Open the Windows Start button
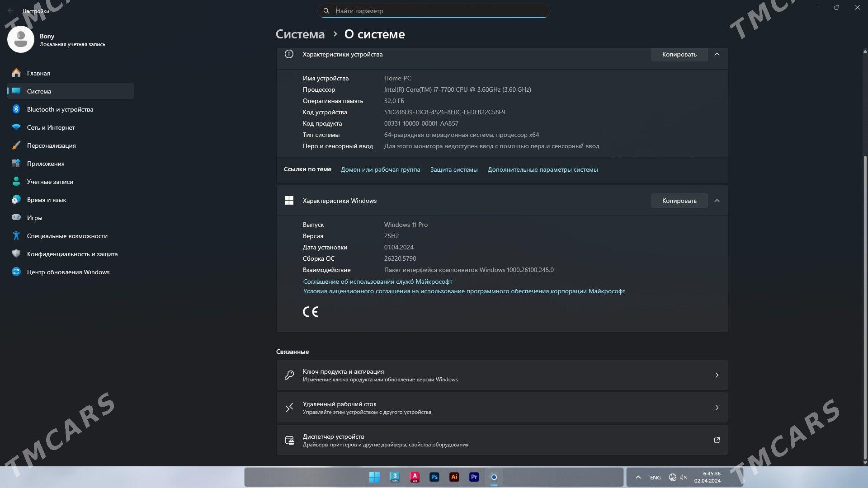The height and width of the screenshot is (488, 868). pos(374,477)
